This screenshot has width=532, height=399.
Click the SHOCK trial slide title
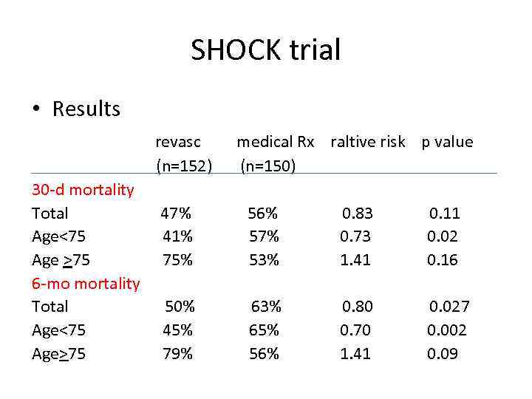pyautogui.click(x=266, y=50)
